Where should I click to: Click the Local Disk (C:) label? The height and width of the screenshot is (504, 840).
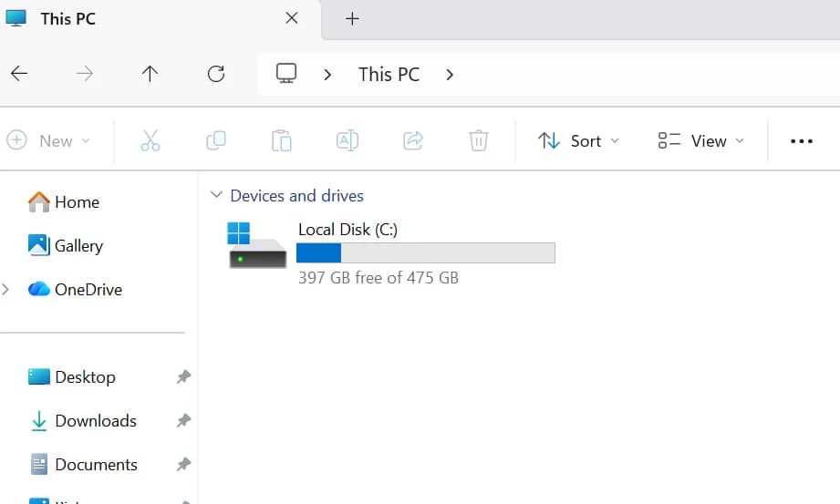click(x=347, y=230)
